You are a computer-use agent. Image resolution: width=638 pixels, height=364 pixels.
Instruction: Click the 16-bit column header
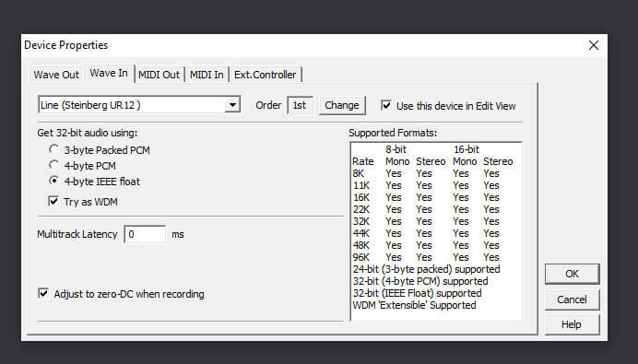[467, 149]
